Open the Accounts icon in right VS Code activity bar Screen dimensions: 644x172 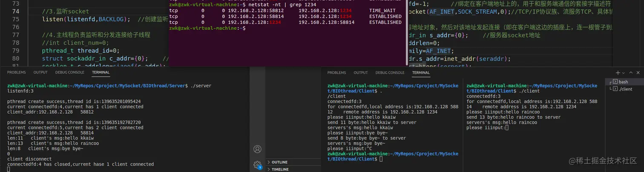click(x=257, y=149)
